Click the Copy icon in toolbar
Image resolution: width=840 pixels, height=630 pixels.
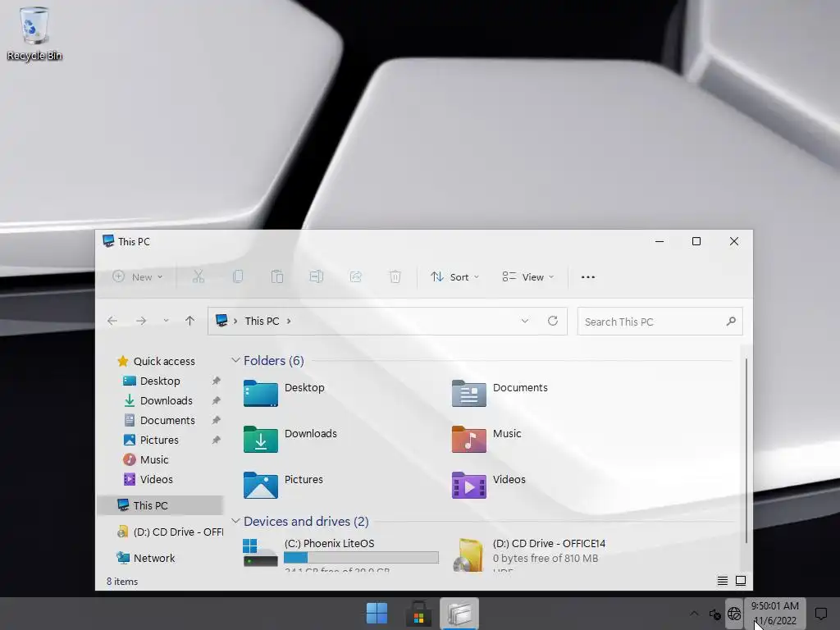(238, 276)
